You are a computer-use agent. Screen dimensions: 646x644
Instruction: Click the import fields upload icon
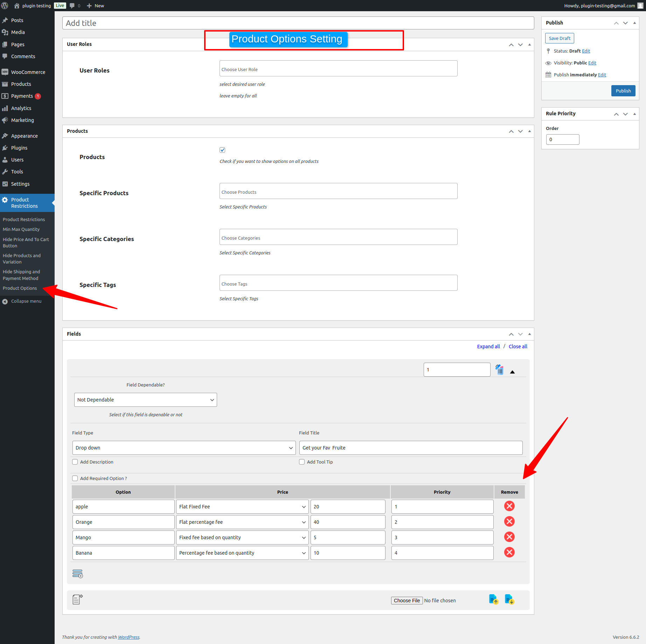pos(494,600)
